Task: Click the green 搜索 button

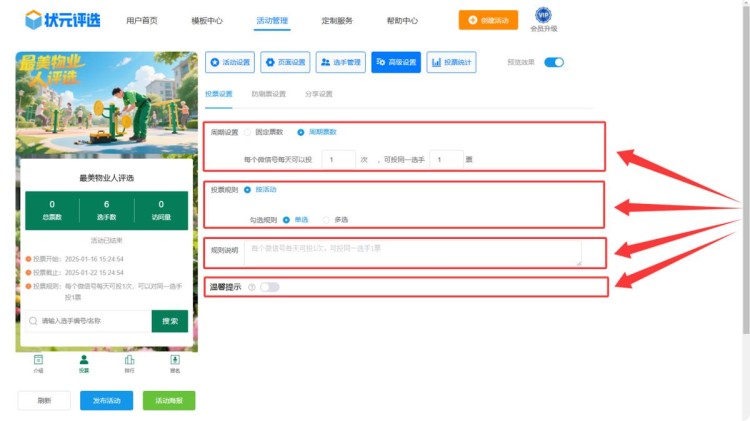Action: (169, 321)
